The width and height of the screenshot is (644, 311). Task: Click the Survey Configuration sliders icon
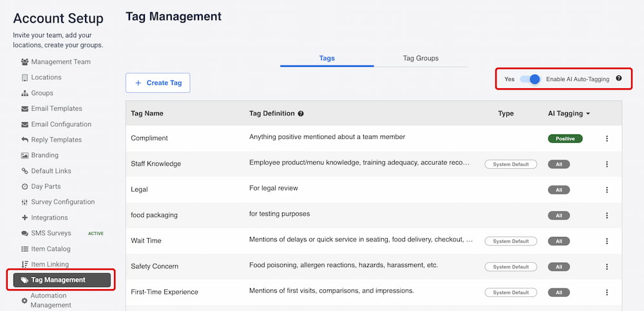pyautogui.click(x=24, y=202)
